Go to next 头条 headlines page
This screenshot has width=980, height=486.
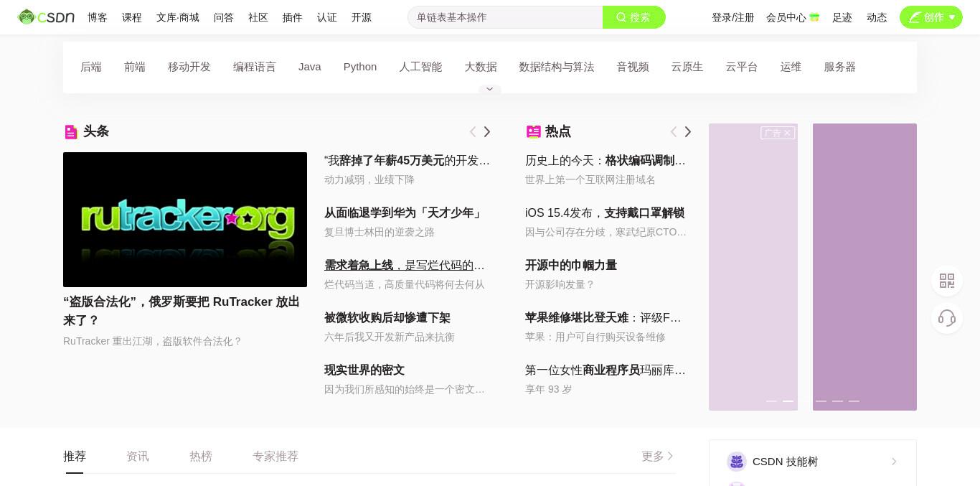pos(487,131)
